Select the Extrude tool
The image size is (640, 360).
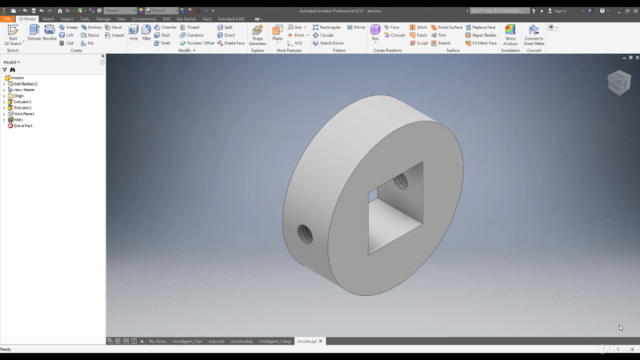[34, 33]
